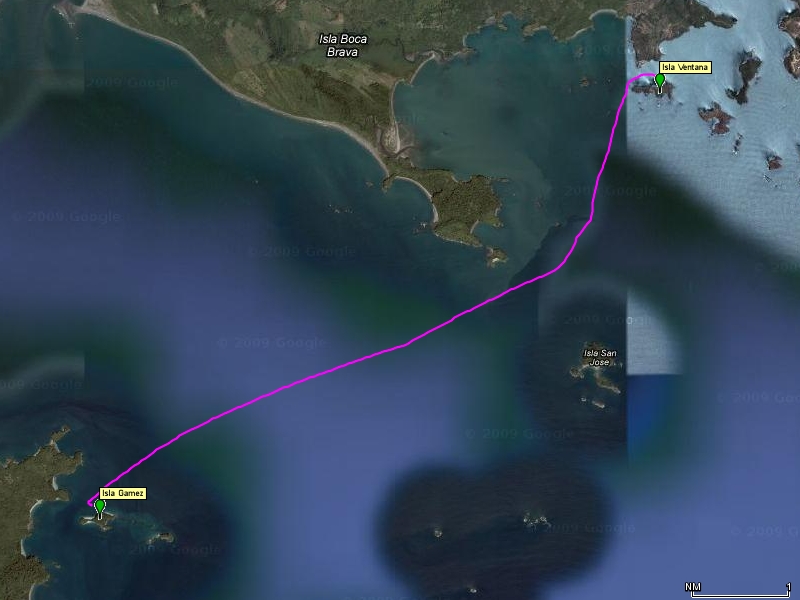This screenshot has width=800, height=600.
Task: Click the large forested landmass west of Isla Gamez
Action: [31, 505]
